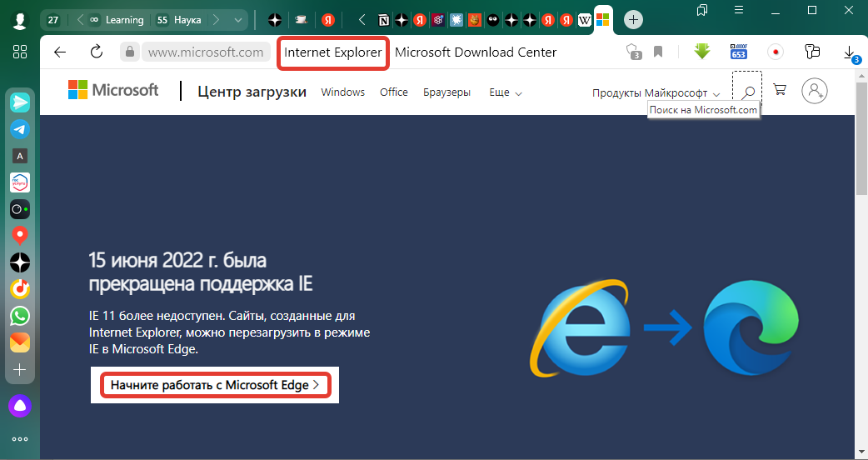The height and width of the screenshot is (460, 868).
Task: Click the green download arrow extension
Action: coord(702,52)
